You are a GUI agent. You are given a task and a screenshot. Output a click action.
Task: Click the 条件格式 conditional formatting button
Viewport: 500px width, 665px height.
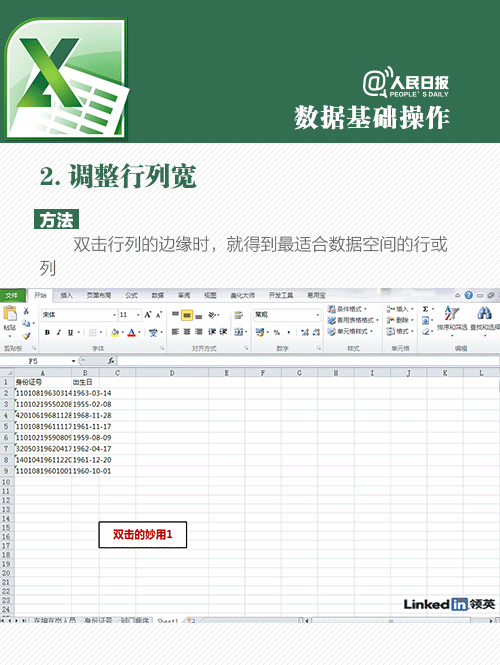348,309
